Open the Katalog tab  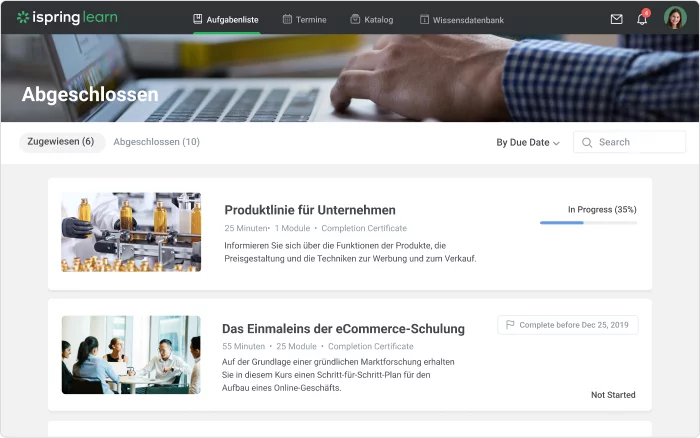[372, 20]
